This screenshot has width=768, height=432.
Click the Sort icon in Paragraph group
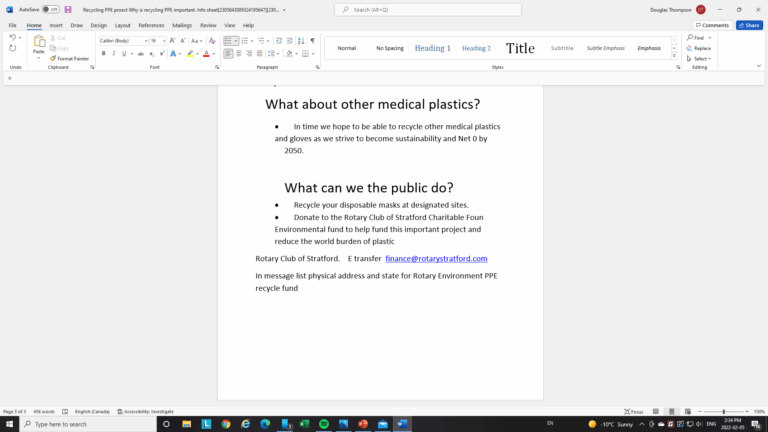[x=300, y=41]
